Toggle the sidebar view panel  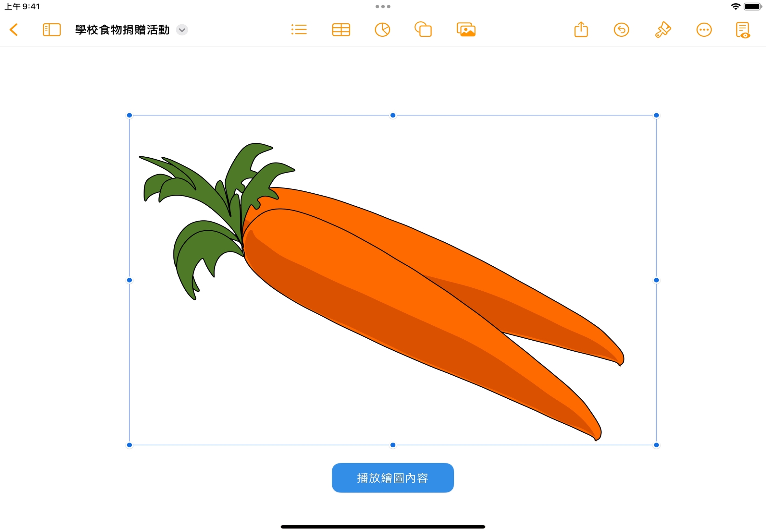[52, 30]
